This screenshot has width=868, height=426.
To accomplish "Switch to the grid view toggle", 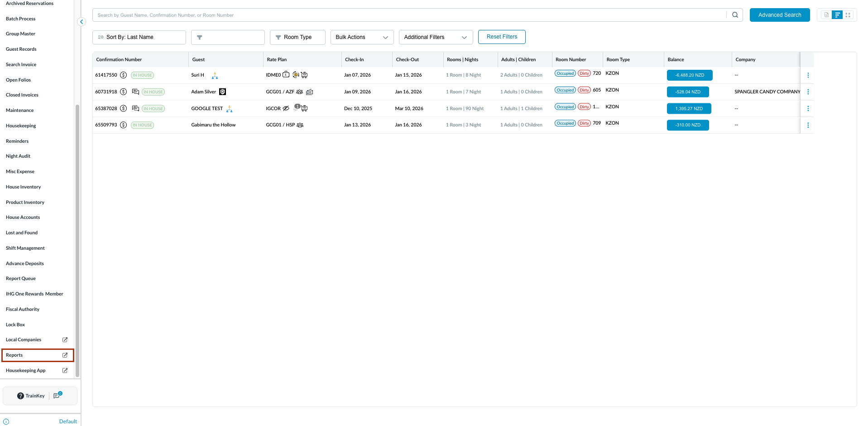I will pyautogui.click(x=848, y=15).
